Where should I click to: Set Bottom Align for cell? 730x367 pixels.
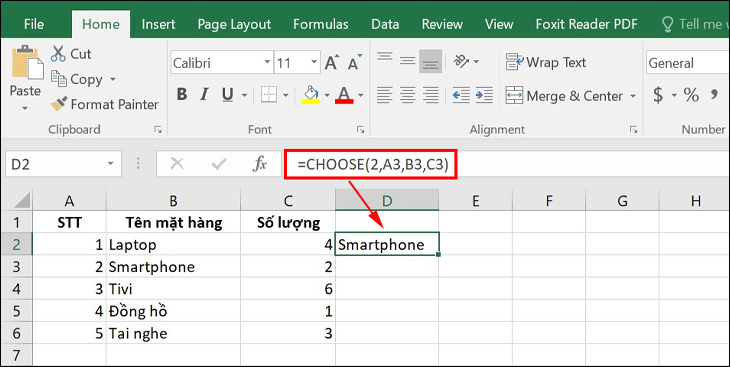tap(430, 61)
